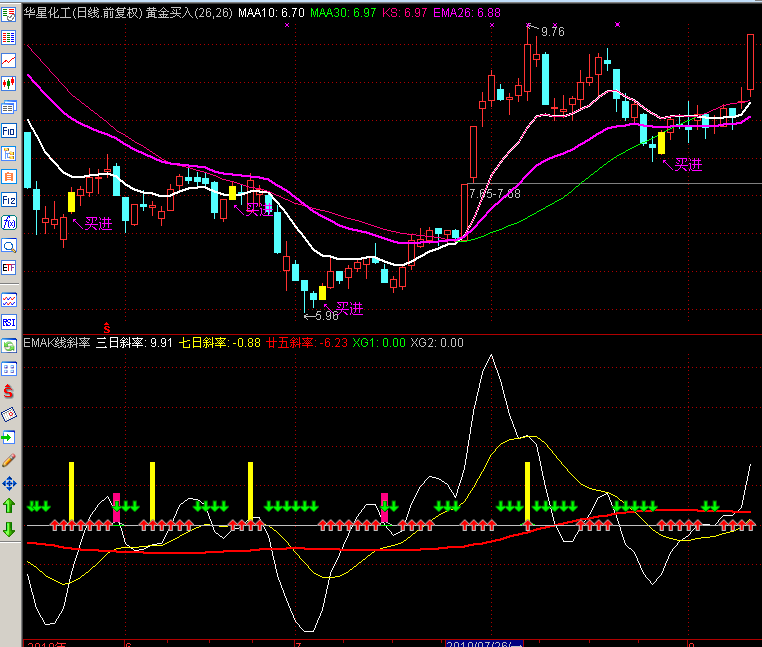Open the f(x) formula icon
The height and width of the screenshot is (647, 762).
[x=9, y=222]
